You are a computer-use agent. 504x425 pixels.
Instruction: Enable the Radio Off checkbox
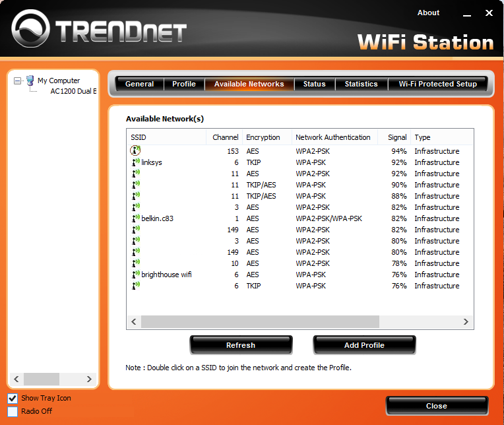tap(13, 412)
